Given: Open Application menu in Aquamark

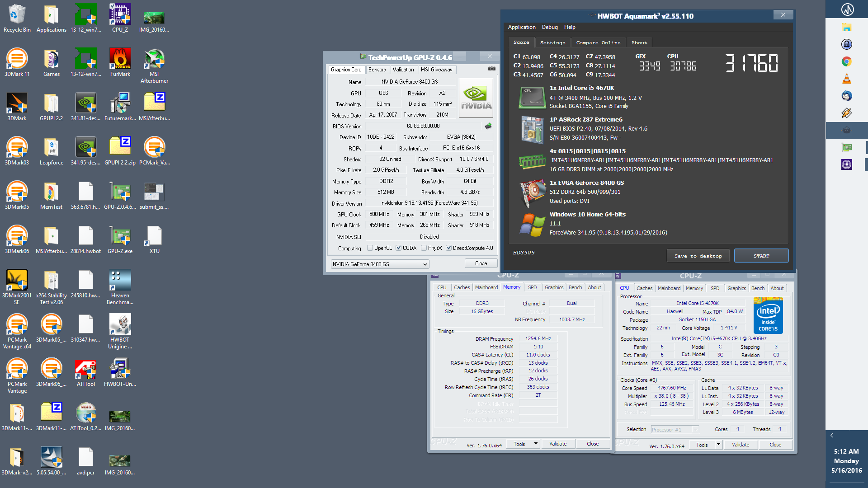Looking at the screenshot, I should [x=522, y=27].
